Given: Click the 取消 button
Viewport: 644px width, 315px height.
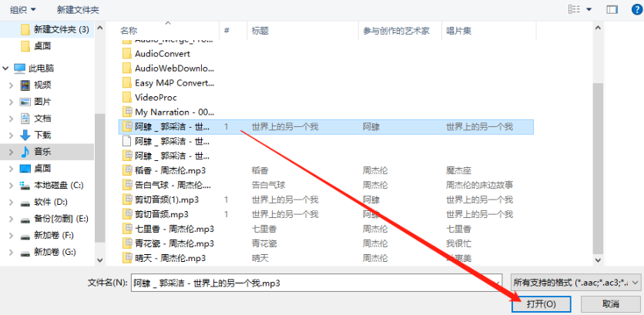Looking at the screenshot, I should point(610,304).
